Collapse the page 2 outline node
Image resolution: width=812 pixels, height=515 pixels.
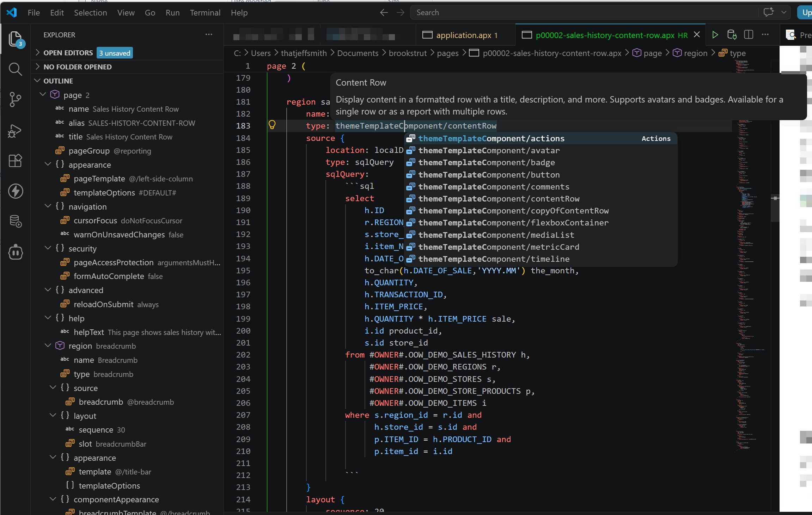coord(43,94)
